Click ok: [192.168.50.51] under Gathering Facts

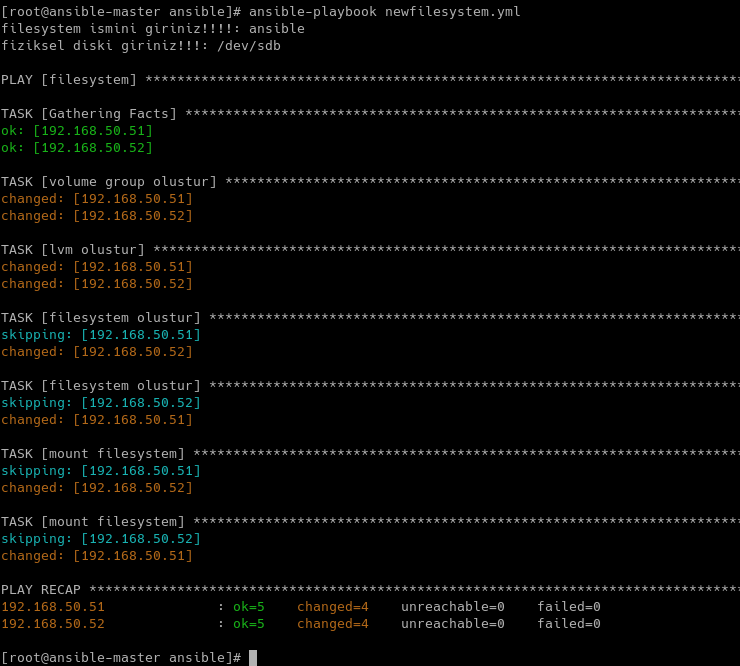point(77,131)
